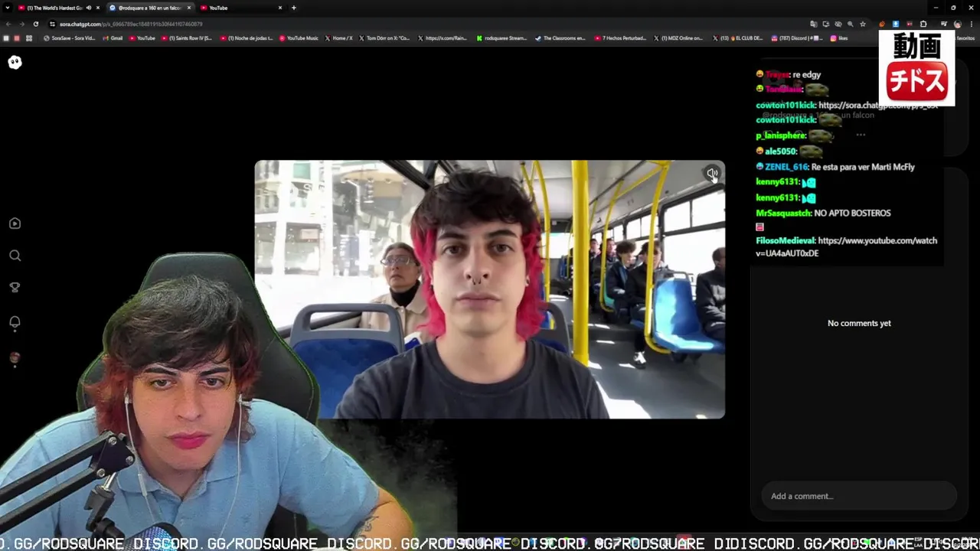
Task: Open the YouTube bookmark
Action: click(142, 38)
